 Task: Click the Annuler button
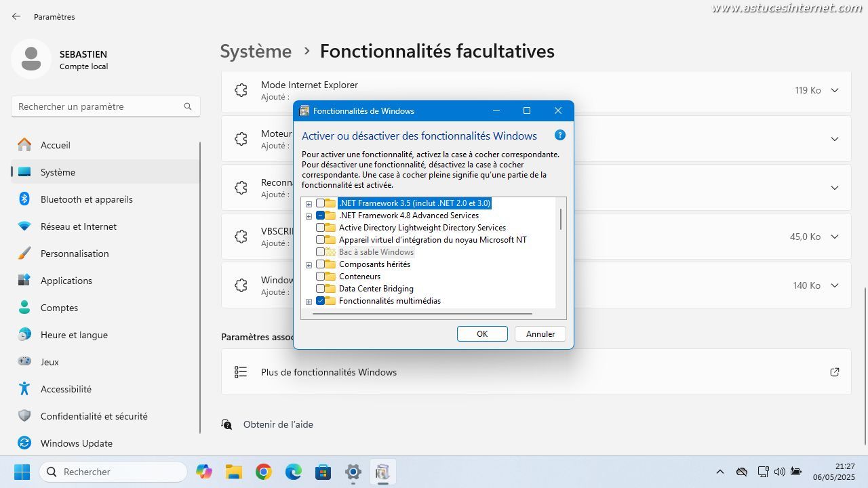tap(540, 333)
